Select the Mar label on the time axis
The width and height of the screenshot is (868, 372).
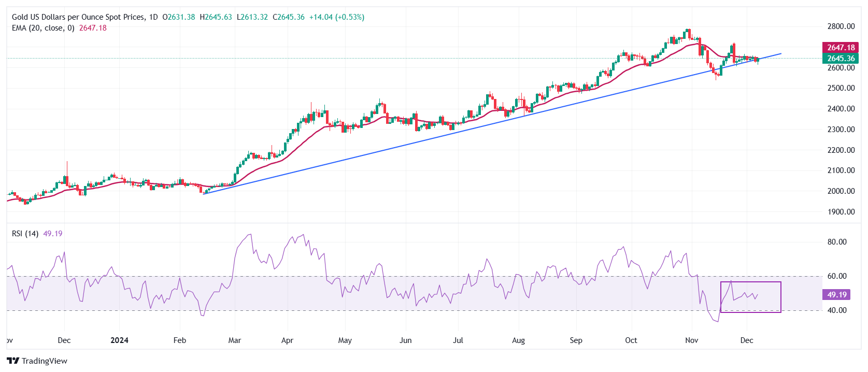[x=235, y=340]
